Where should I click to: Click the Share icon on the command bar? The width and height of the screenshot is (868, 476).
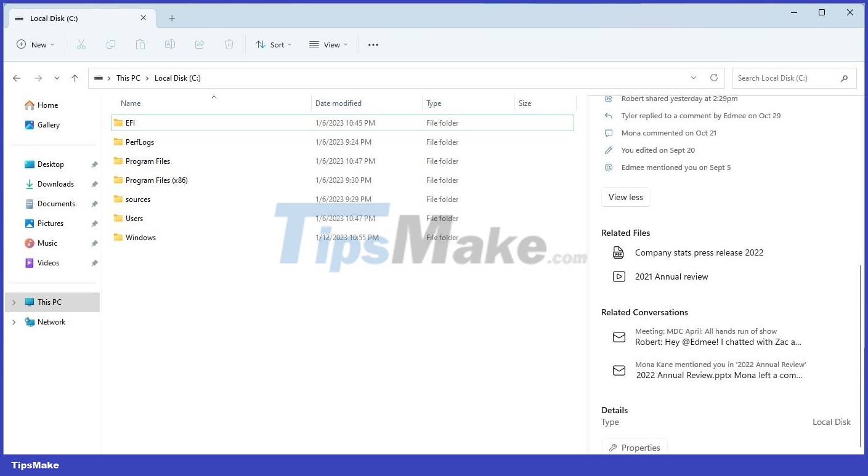200,44
